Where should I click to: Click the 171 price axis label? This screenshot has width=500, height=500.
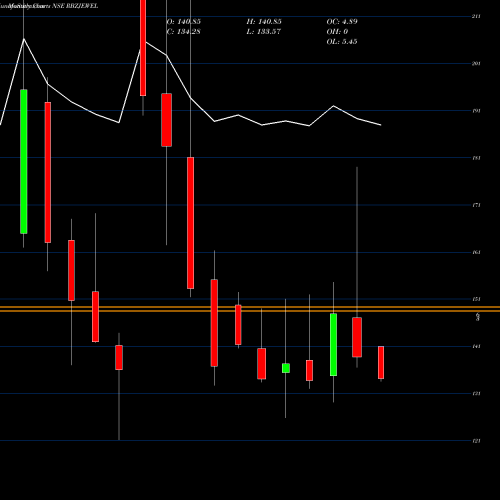(476, 205)
